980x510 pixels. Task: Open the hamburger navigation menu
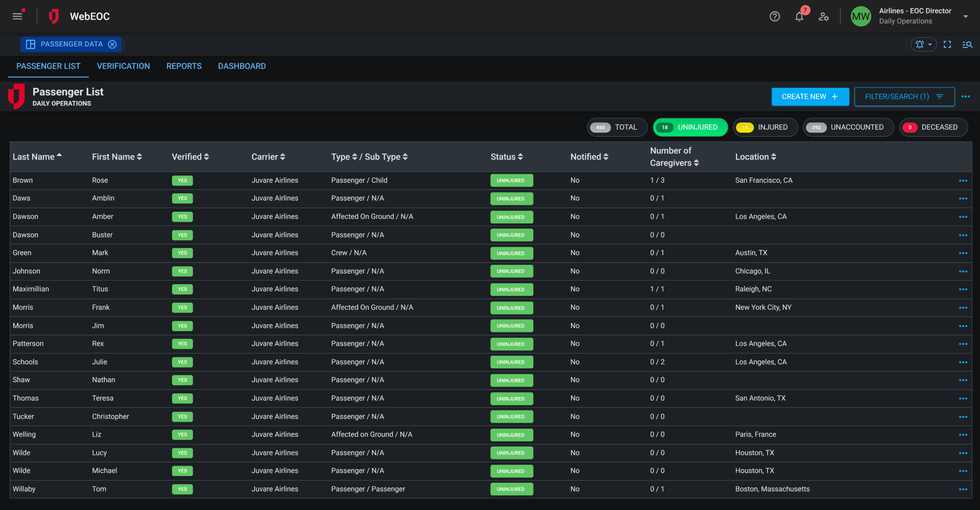click(x=17, y=16)
